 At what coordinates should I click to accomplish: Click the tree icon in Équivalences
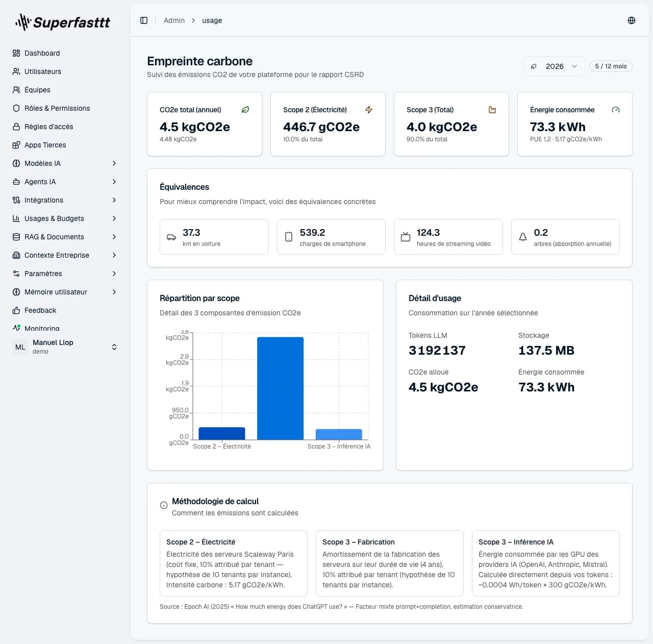pyautogui.click(x=523, y=237)
